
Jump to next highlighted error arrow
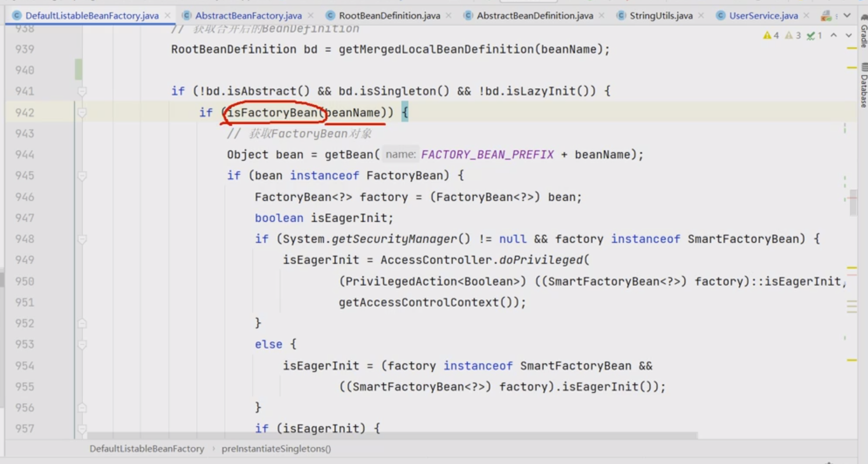[849, 35]
